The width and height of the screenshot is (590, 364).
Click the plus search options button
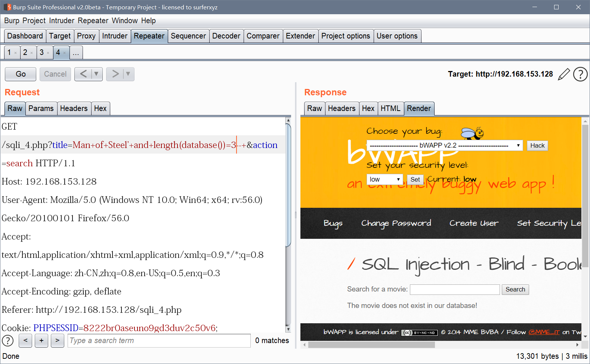41,340
